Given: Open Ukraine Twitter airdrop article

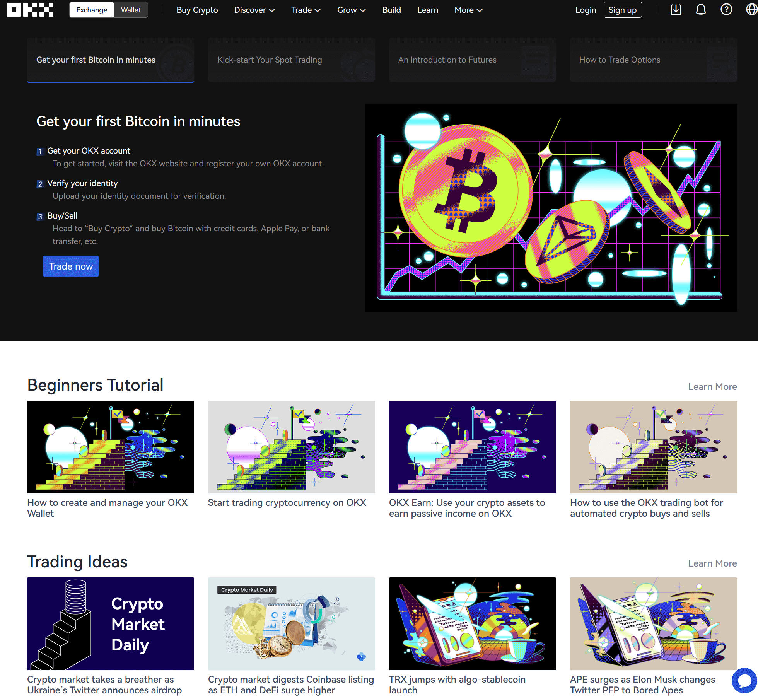Looking at the screenshot, I should pyautogui.click(x=104, y=685).
